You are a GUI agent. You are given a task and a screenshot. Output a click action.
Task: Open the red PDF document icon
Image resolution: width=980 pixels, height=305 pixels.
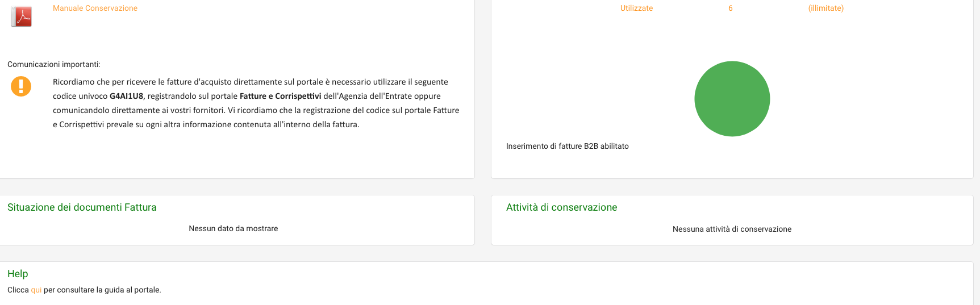point(21,16)
